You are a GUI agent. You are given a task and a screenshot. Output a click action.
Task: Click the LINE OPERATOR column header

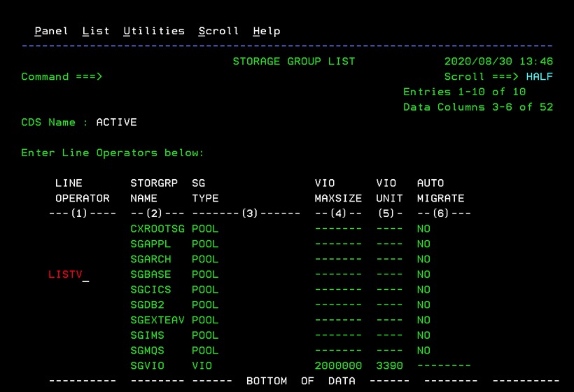coord(83,190)
